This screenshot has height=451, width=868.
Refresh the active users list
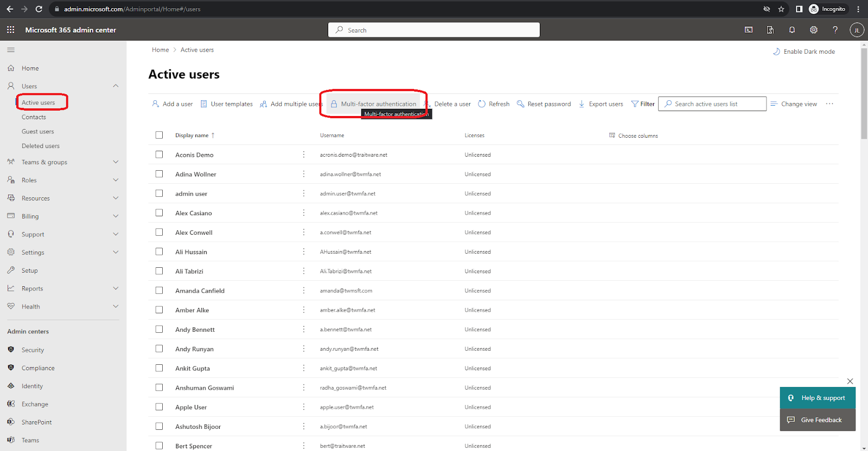click(x=494, y=104)
